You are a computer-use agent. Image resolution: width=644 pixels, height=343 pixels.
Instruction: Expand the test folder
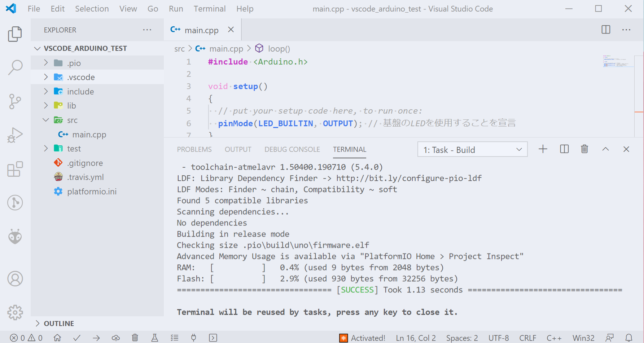click(97, 149)
